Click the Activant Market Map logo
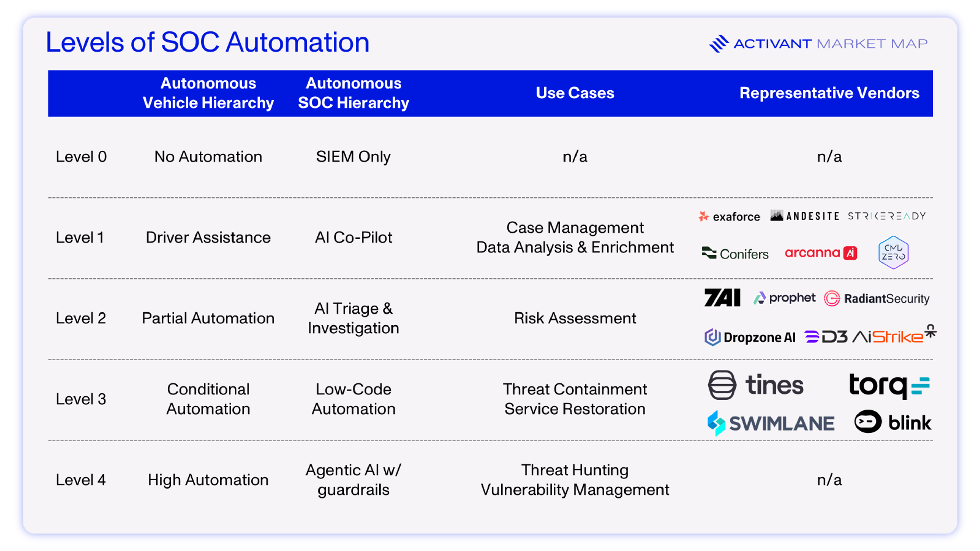Viewport: 980px width, 551px height. pos(818,44)
